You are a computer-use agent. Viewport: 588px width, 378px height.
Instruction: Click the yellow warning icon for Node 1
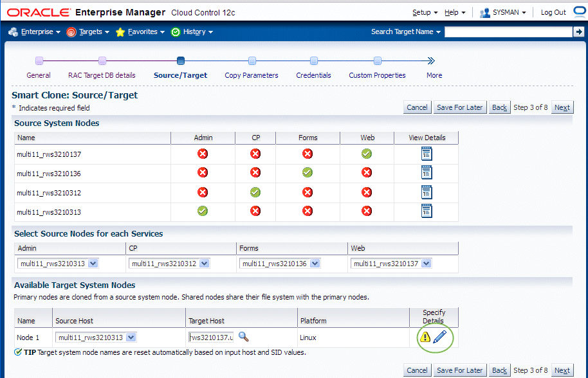click(x=425, y=337)
